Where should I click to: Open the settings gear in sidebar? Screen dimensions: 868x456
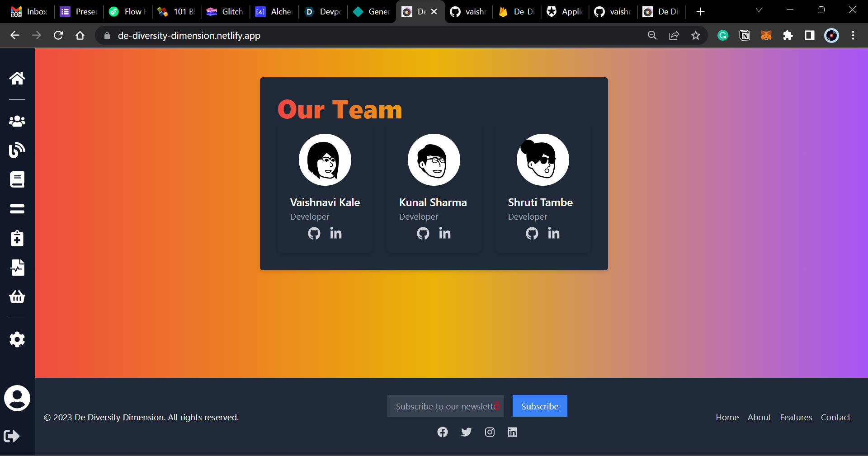tap(17, 339)
